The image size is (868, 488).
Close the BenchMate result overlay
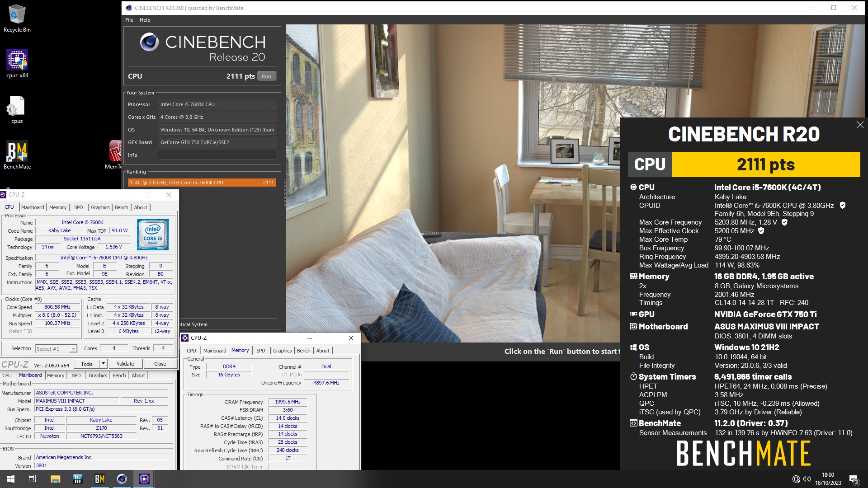coord(860,125)
